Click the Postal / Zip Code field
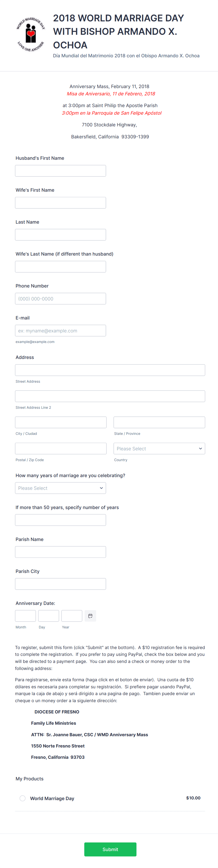This screenshot has height=868, width=218. point(60,448)
